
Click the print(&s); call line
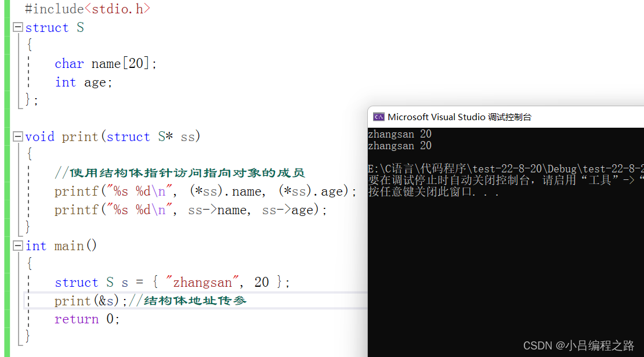click(x=91, y=301)
